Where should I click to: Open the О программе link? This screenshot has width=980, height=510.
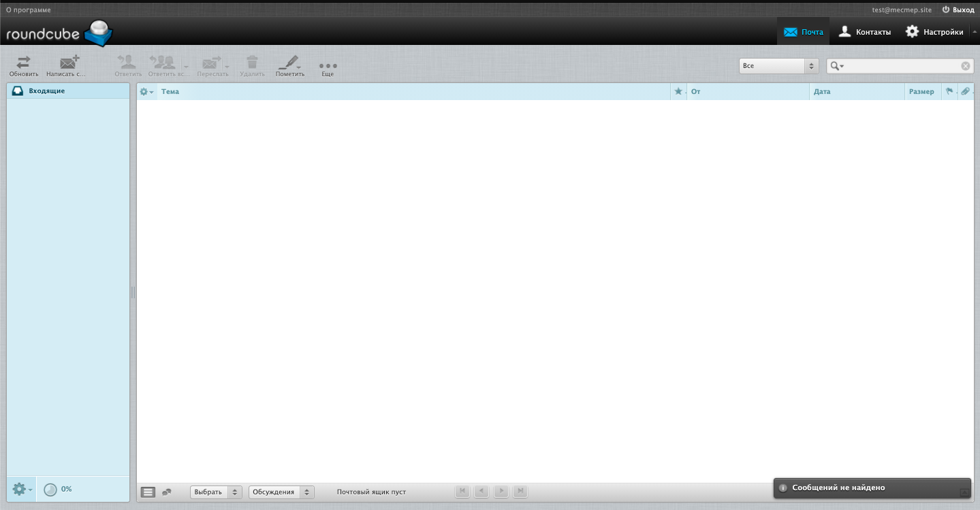[29, 10]
